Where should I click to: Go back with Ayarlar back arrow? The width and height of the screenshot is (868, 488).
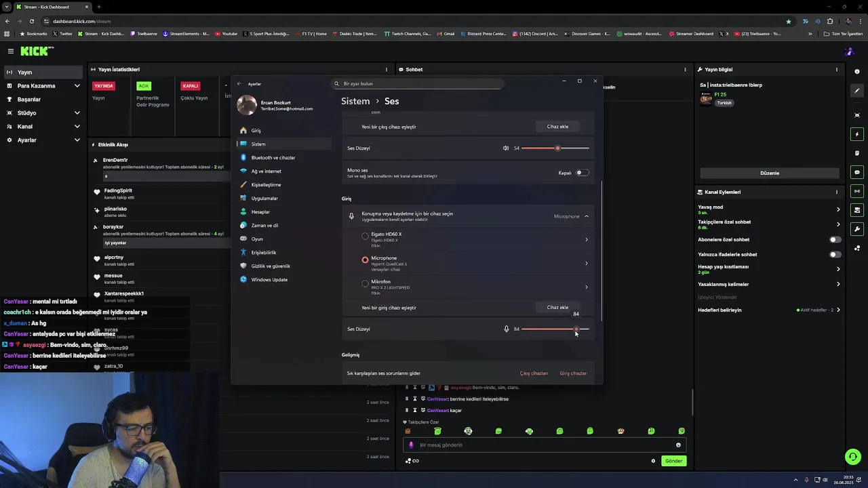pos(239,83)
